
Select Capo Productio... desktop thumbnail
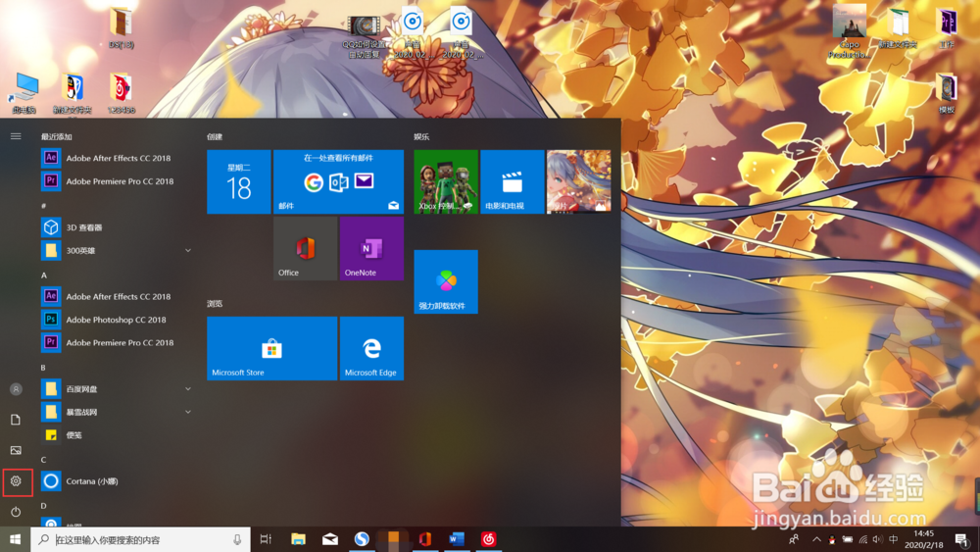849,31
